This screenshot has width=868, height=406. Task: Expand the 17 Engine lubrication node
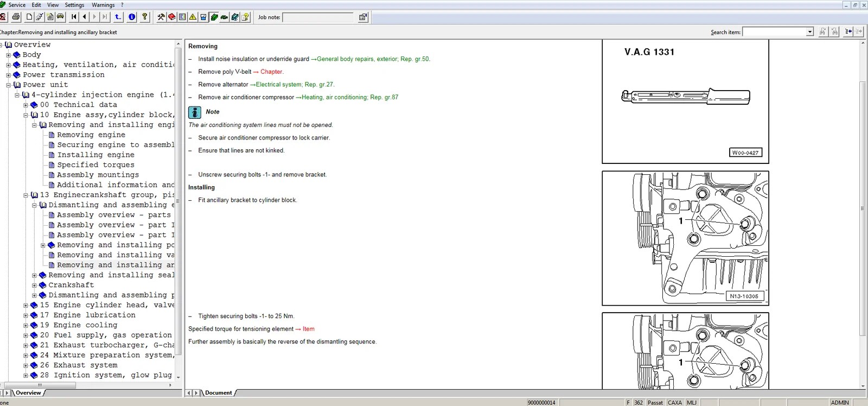click(25, 315)
